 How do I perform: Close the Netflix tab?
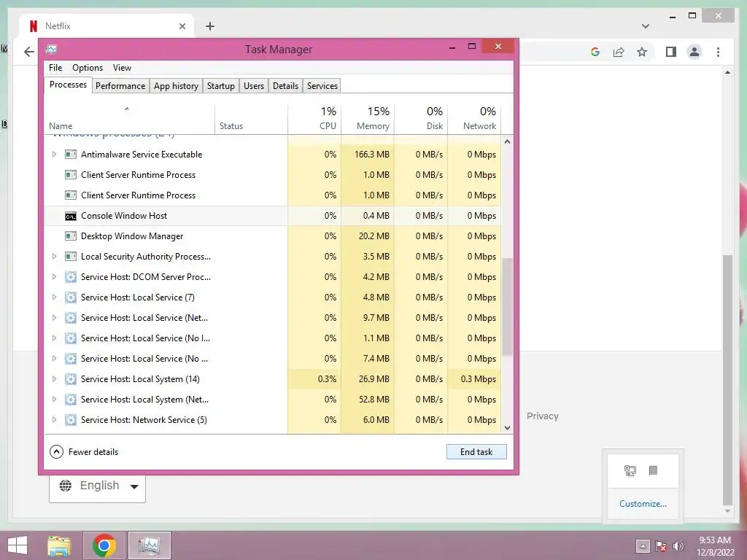pyautogui.click(x=182, y=26)
